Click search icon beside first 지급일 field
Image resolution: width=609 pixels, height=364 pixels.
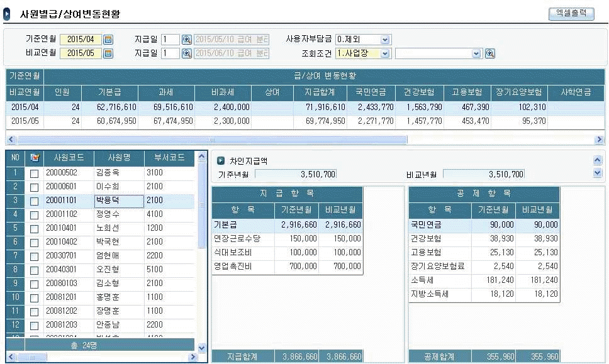pyautogui.click(x=187, y=40)
